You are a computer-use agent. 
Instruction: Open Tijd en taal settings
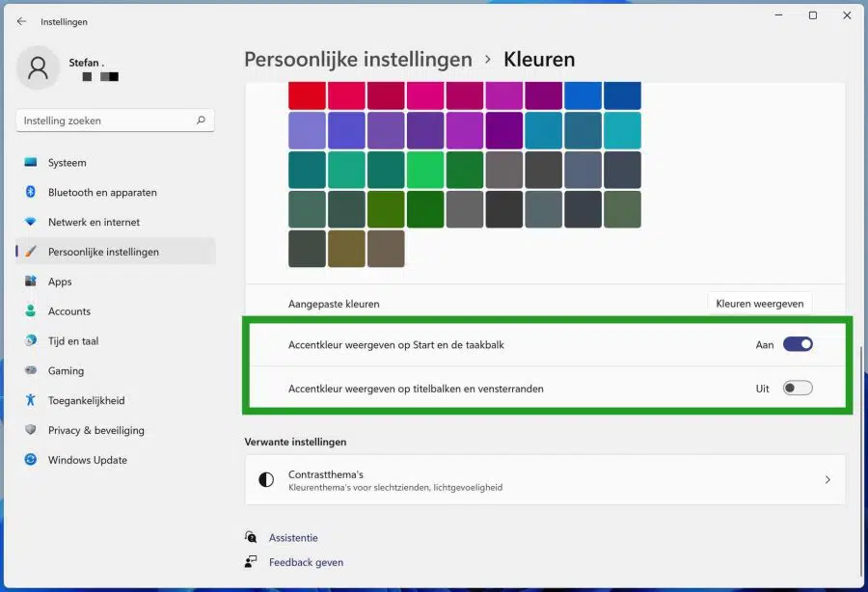click(x=115, y=340)
